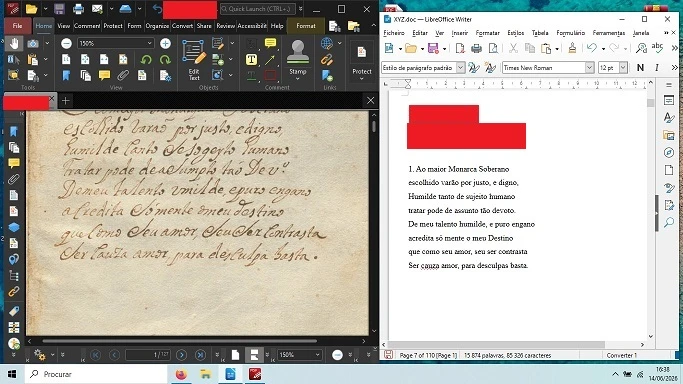Image resolution: width=683 pixels, height=384 pixels.
Task: Add new document tab with plus button
Action: point(65,101)
